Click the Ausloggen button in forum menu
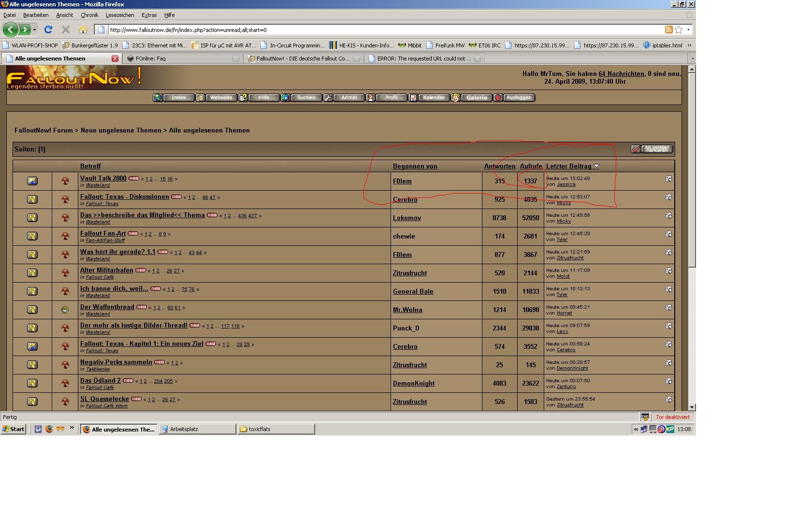This screenshot has width=812, height=508. (x=519, y=98)
